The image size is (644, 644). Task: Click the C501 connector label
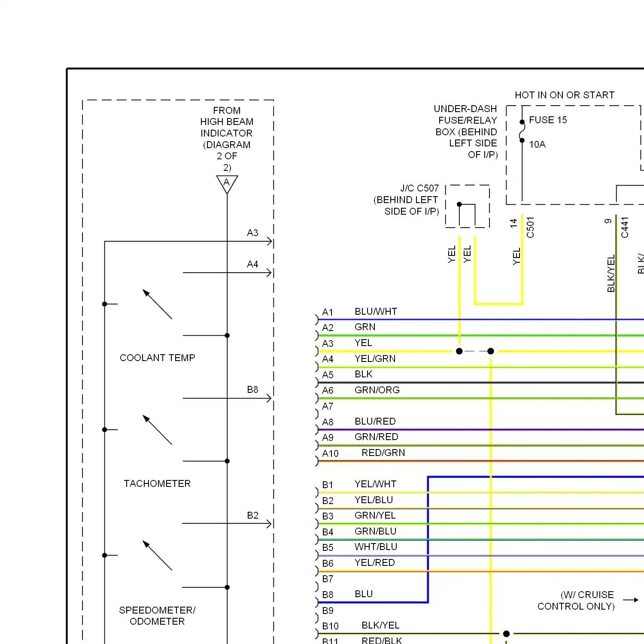pos(530,228)
